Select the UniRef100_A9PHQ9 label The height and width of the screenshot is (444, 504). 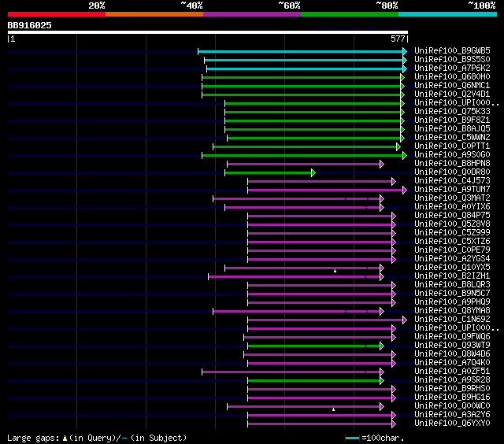pyautogui.click(x=452, y=302)
